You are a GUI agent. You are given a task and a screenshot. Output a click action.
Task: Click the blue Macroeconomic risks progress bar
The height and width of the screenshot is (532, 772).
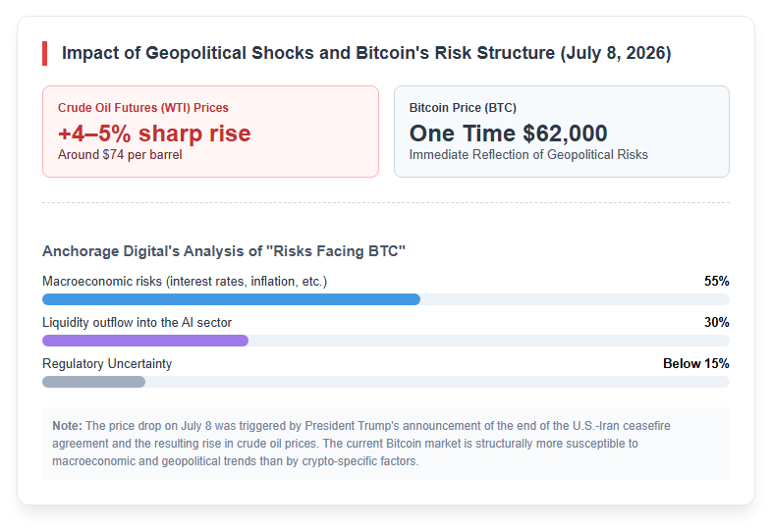point(232,299)
